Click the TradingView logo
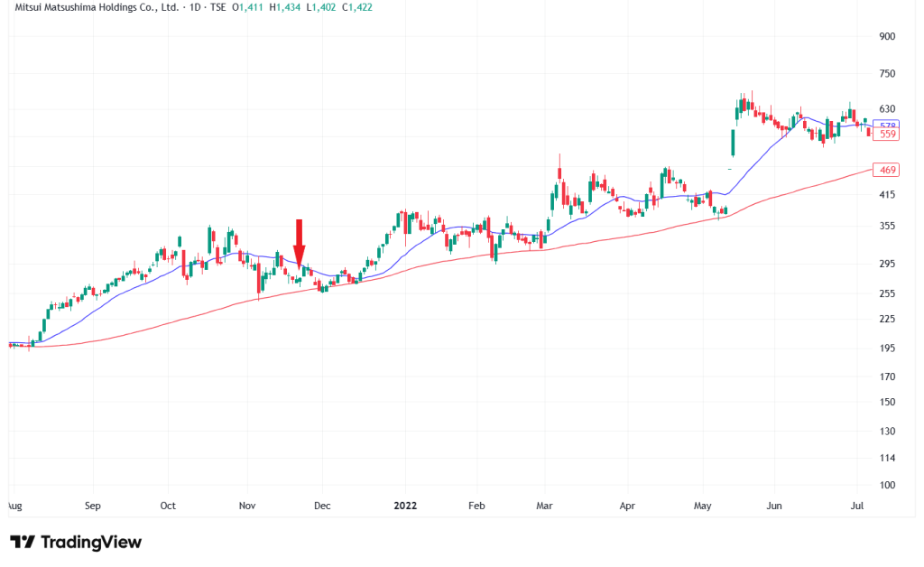The height and width of the screenshot is (567, 924). coord(76,542)
